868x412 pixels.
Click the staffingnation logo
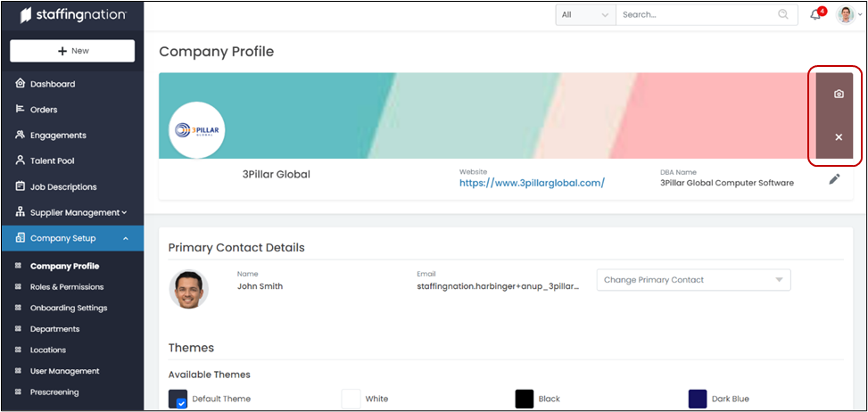click(72, 15)
